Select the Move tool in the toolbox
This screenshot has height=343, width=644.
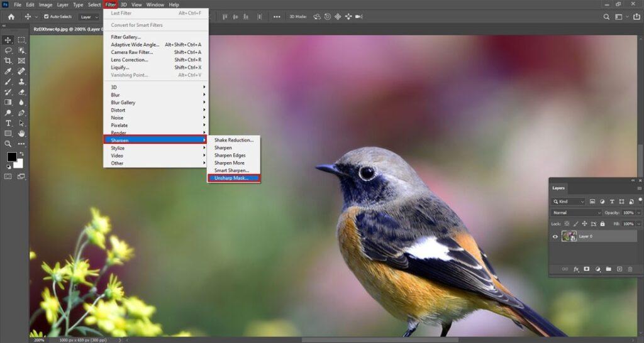8,40
